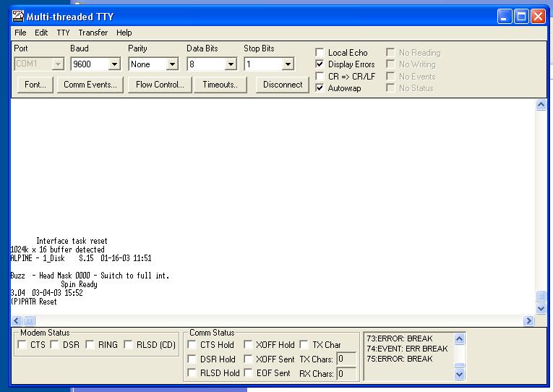Click the Multi-threaded TTY title bar icon
The height and width of the screenshot is (392, 553).
click(18, 16)
